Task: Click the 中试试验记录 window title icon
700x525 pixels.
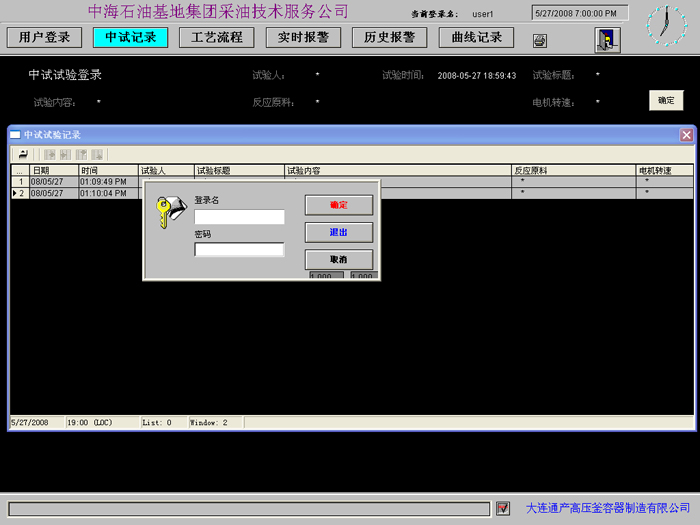Action: coord(15,135)
